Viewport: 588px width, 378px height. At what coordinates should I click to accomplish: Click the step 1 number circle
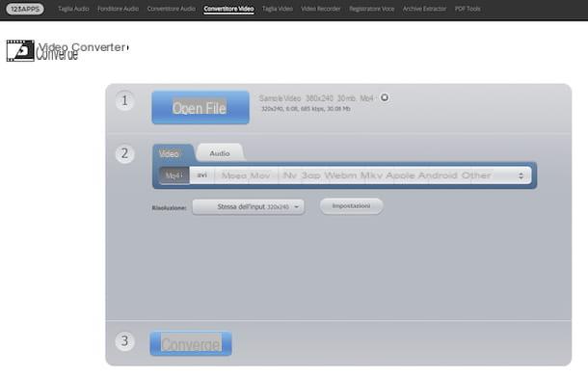(x=125, y=100)
